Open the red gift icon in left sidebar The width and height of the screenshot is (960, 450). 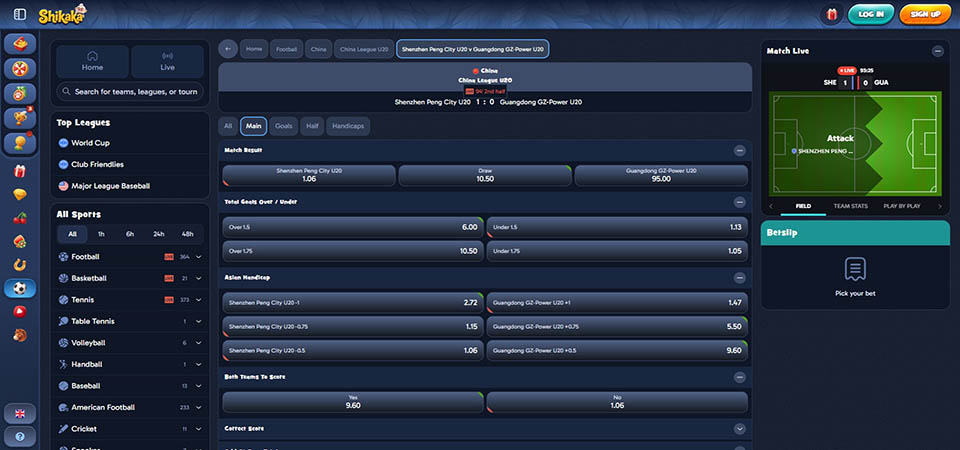pos(20,171)
